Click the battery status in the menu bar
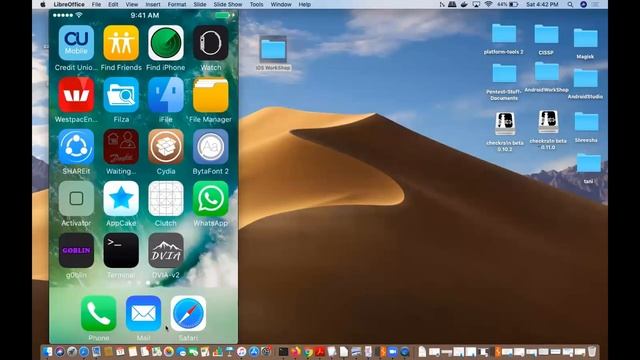Viewport: 640px width, 360px height. tap(508, 4)
